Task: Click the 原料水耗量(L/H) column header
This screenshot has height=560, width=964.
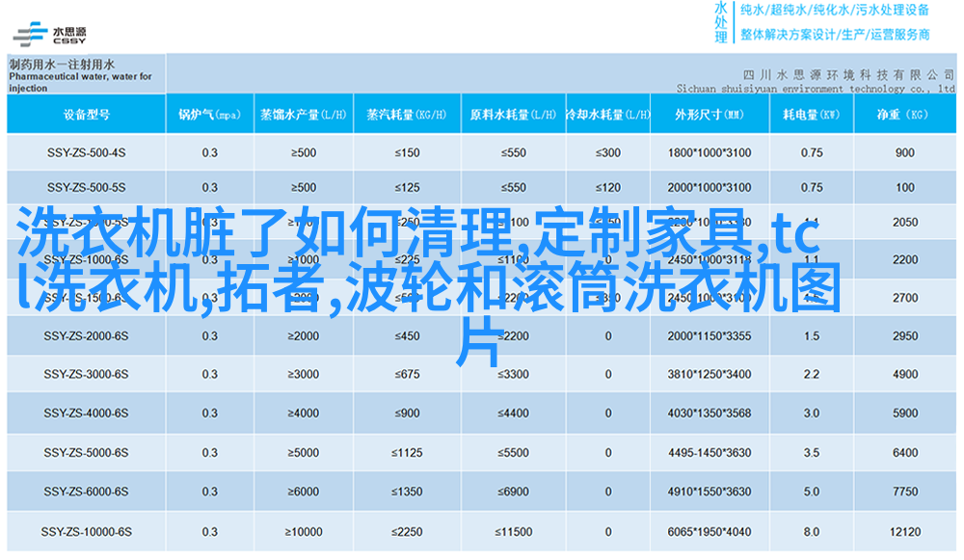Action: coord(513,115)
